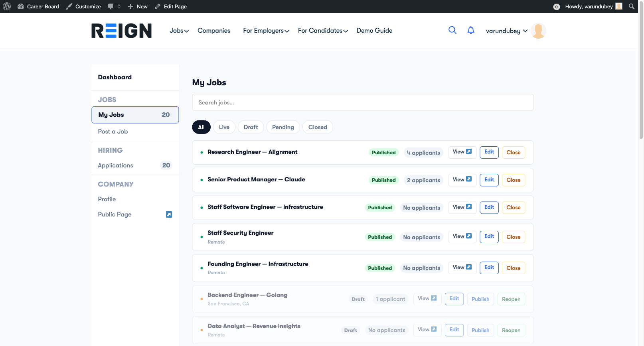Edit Backend Engineer — Golang draft
The height and width of the screenshot is (346, 644).
coord(454,299)
